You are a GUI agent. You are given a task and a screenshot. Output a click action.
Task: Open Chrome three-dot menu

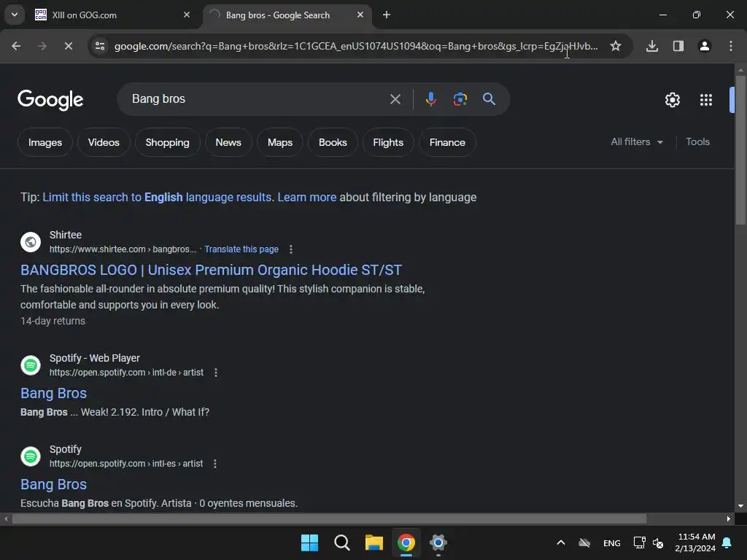731,46
